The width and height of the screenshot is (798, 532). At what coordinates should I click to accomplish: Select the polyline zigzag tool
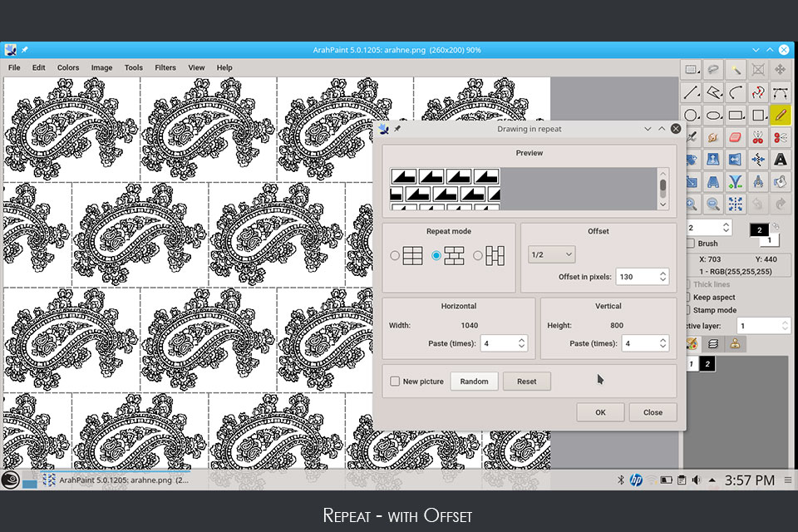click(713, 92)
